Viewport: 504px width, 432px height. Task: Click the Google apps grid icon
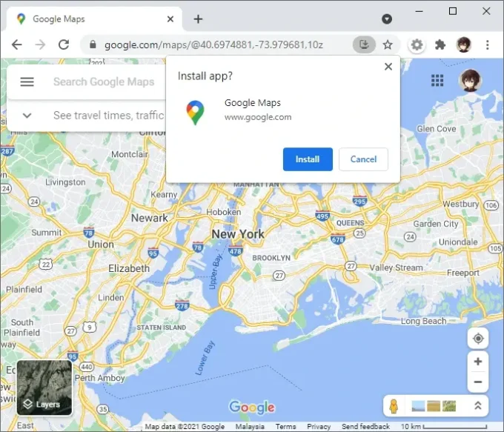pyautogui.click(x=437, y=80)
